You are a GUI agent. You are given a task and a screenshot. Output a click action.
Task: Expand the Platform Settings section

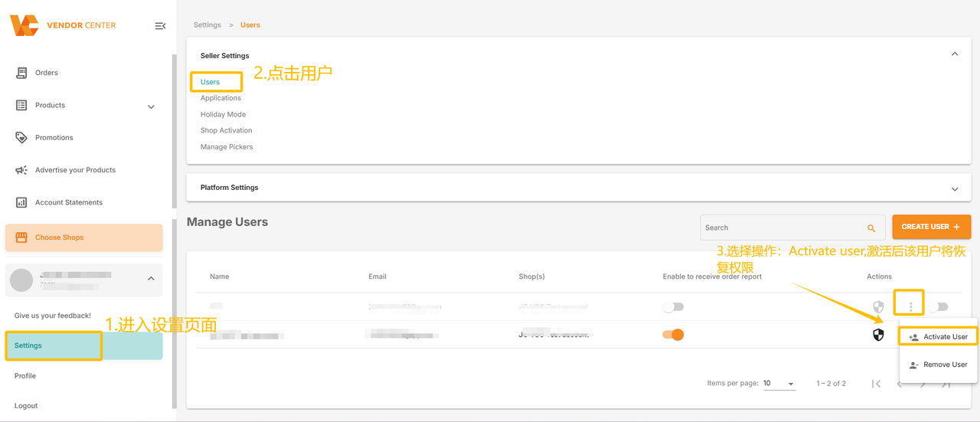coord(955,188)
